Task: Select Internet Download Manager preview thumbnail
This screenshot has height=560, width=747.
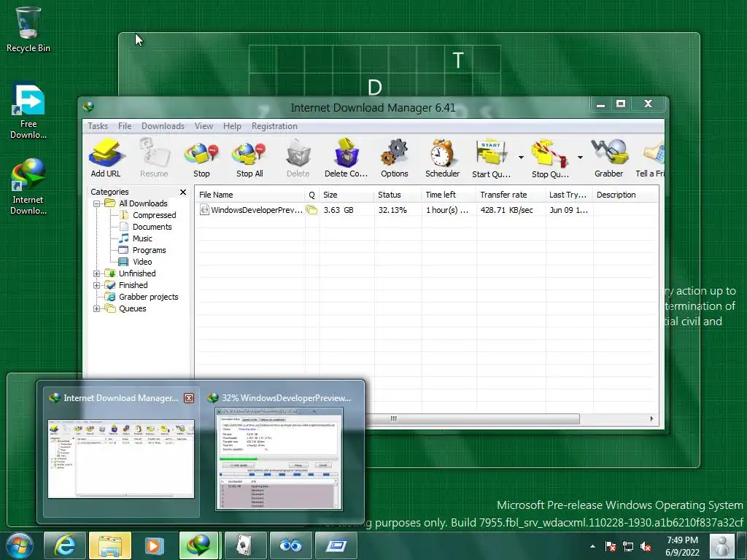Action: pyautogui.click(x=121, y=459)
